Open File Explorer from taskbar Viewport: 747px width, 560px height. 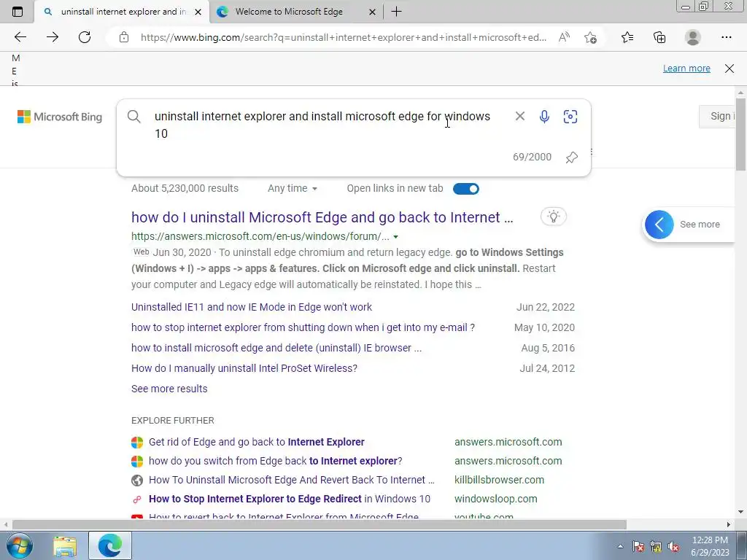point(65,546)
